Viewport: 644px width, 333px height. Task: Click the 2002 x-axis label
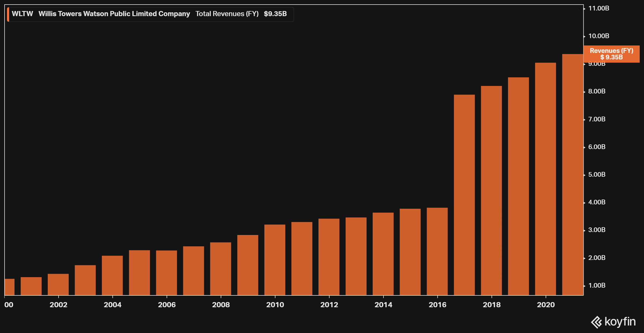58,305
